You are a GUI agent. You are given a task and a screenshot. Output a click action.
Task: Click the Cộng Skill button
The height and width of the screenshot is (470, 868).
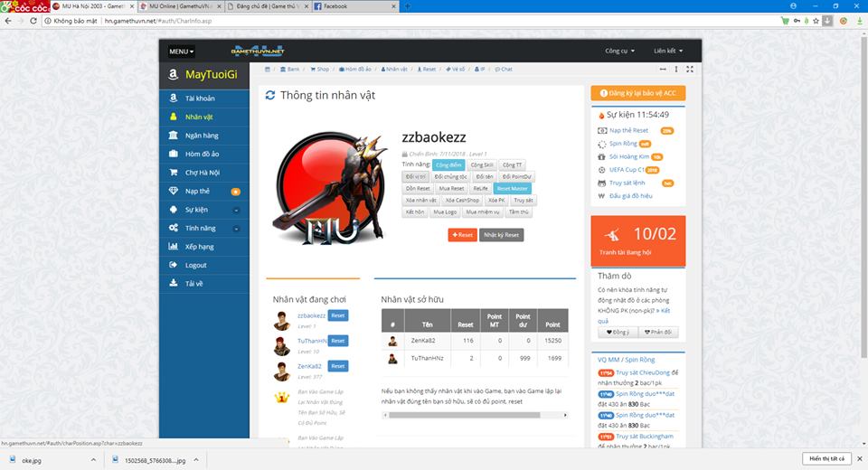[482, 165]
